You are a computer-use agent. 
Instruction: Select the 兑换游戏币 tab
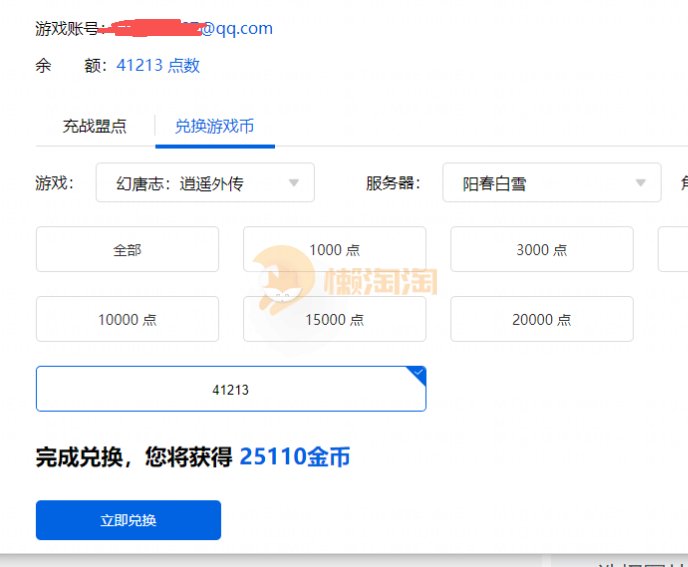pyautogui.click(x=214, y=126)
